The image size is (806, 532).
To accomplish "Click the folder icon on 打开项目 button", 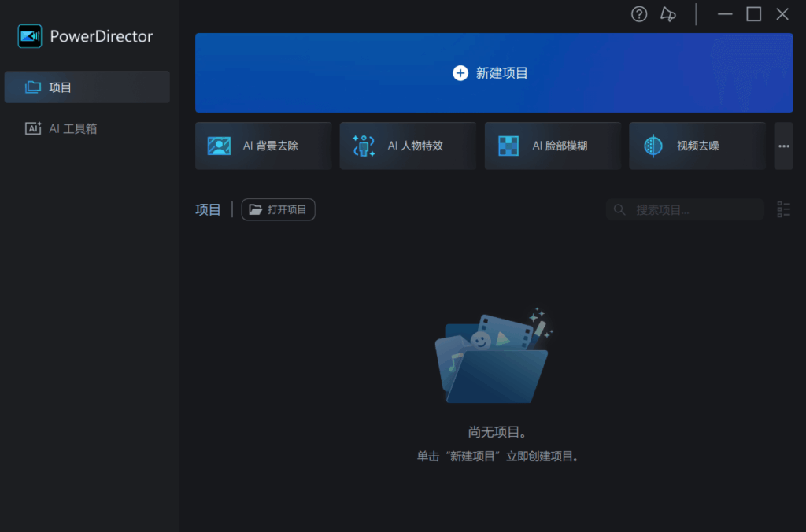I will [253, 209].
